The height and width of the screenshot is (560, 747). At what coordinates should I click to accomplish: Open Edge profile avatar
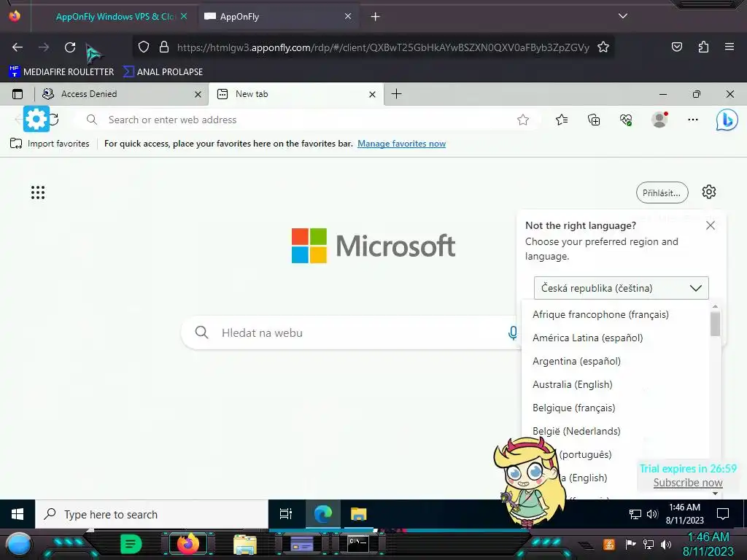click(x=659, y=120)
